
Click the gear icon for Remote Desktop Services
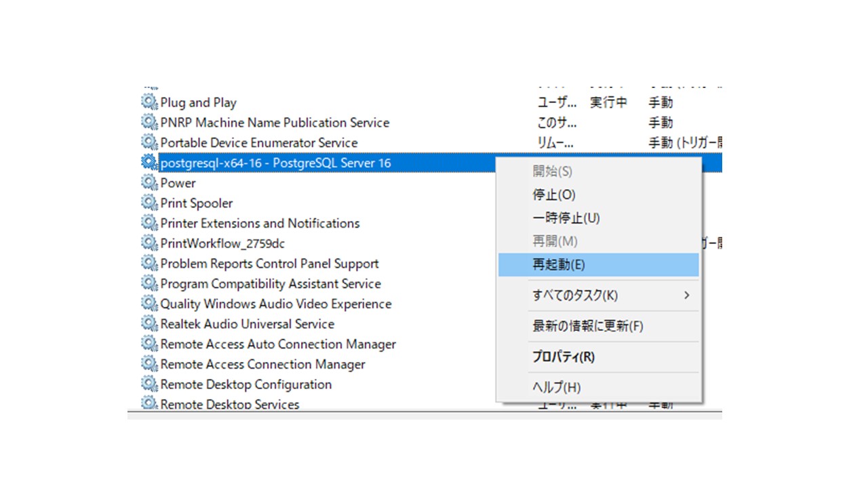click(149, 403)
